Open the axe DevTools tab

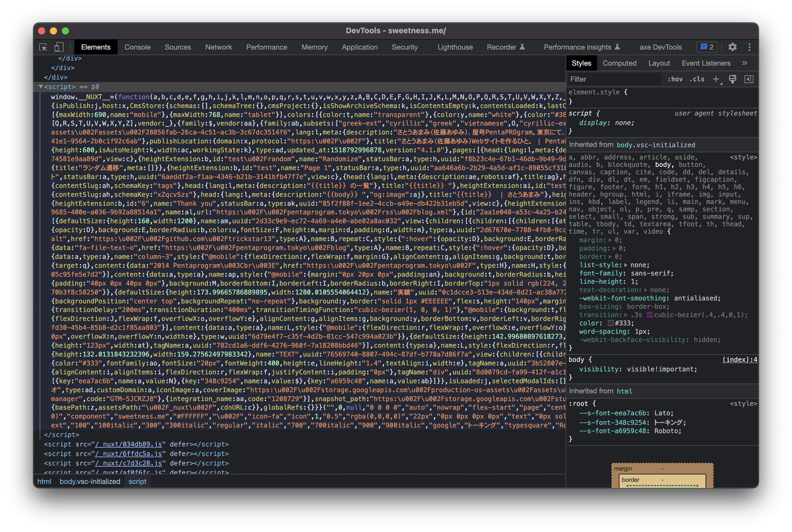[660, 47]
